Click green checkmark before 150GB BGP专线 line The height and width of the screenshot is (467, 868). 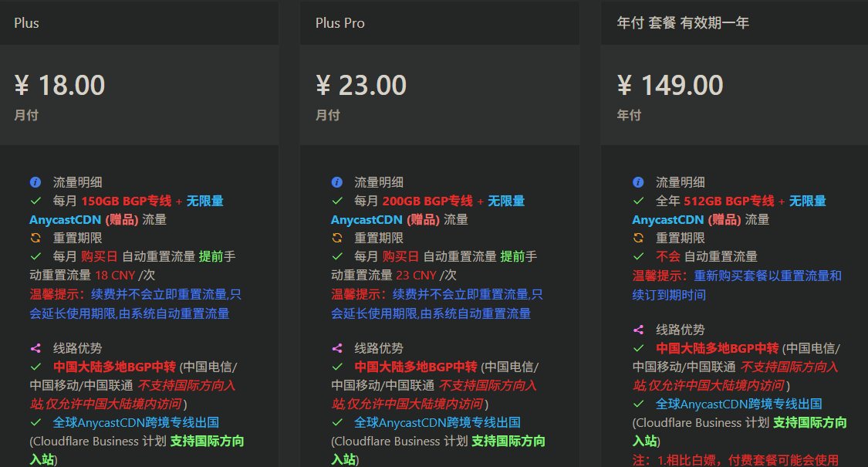click(x=36, y=201)
